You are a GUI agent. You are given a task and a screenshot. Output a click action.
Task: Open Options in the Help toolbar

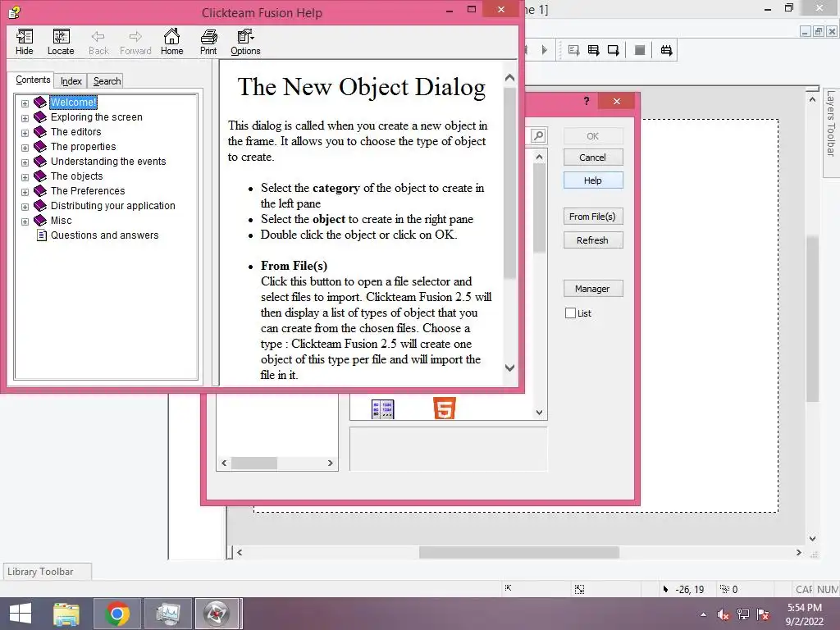pyautogui.click(x=245, y=42)
